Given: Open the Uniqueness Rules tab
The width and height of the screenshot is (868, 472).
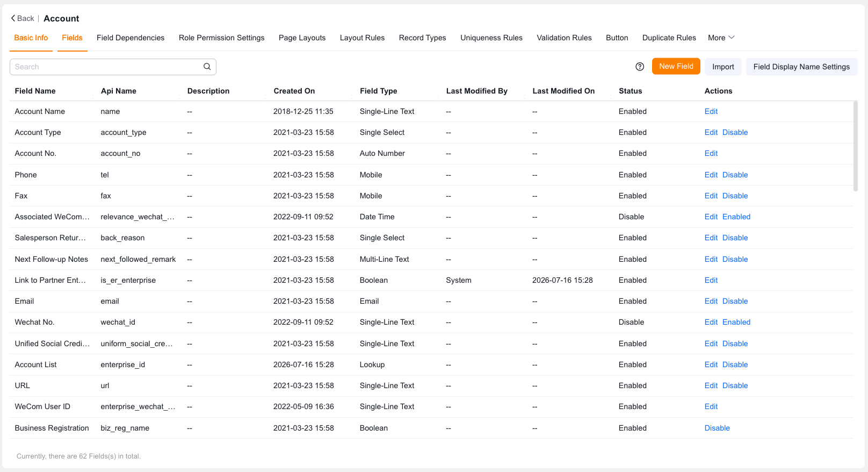Looking at the screenshot, I should point(491,38).
